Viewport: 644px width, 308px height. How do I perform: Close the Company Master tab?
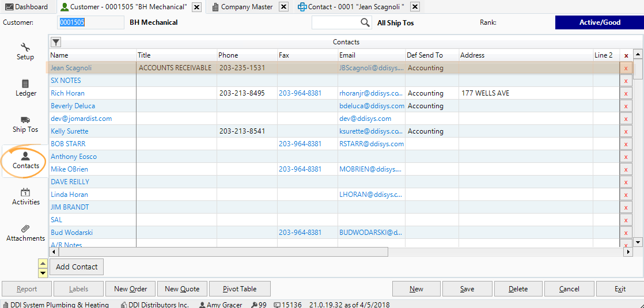pyautogui.click(x=283, y=7)
